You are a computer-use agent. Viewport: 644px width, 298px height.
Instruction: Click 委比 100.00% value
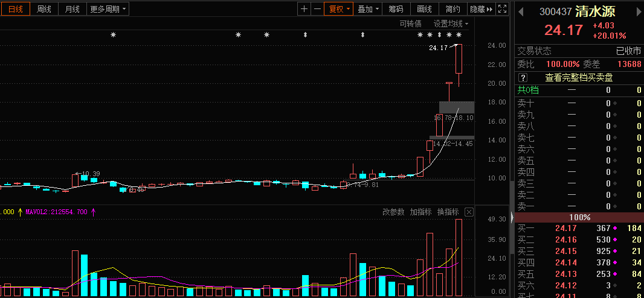coord(562,65)
